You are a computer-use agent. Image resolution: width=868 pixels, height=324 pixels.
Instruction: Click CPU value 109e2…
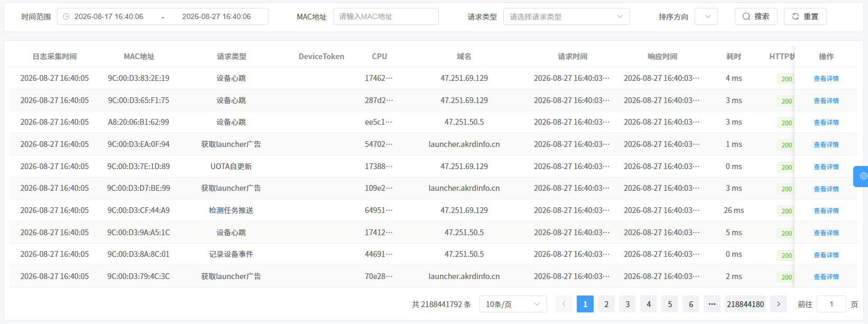click(x=378, y=188)
